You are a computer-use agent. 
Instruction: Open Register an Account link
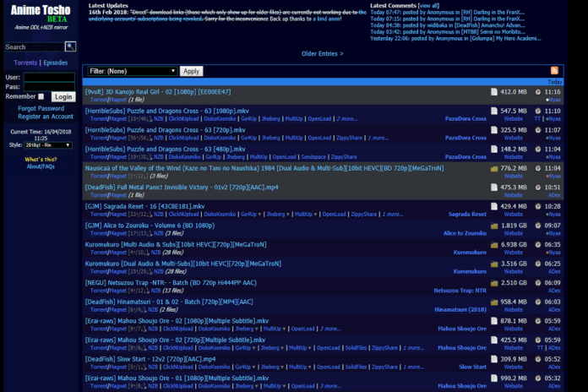point(46,117)
